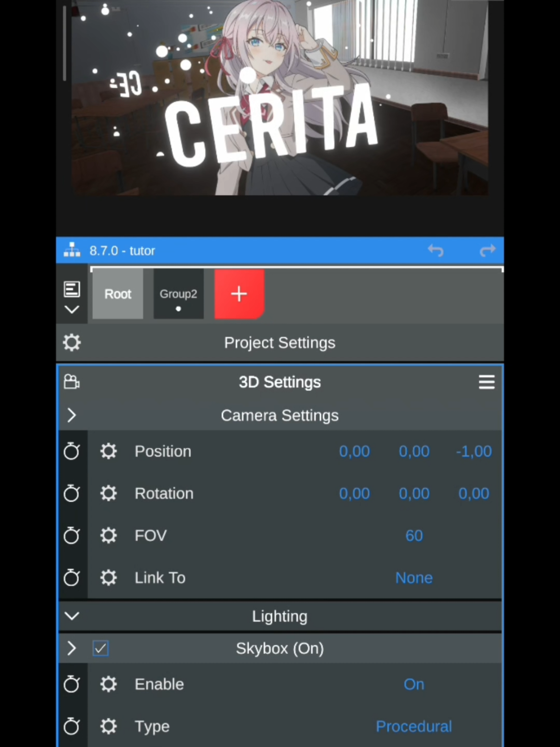
Task: Collapse panel with chevron under list icon
Action: pos(72,309)
